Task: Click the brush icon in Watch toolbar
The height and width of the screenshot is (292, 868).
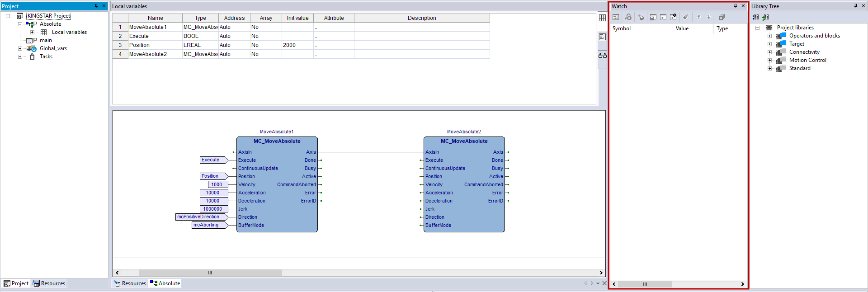Action: (686, 17)
